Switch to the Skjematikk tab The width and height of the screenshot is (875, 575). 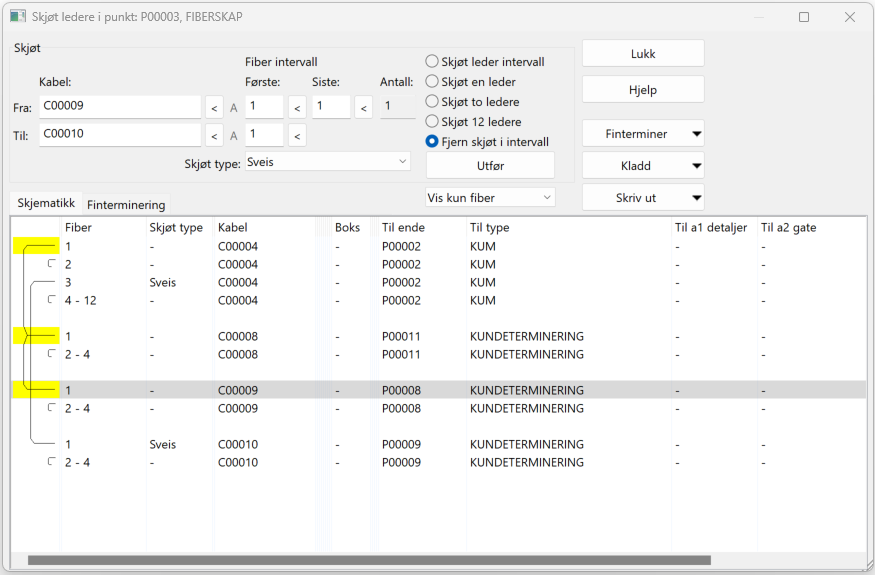(x=46, y=203)
